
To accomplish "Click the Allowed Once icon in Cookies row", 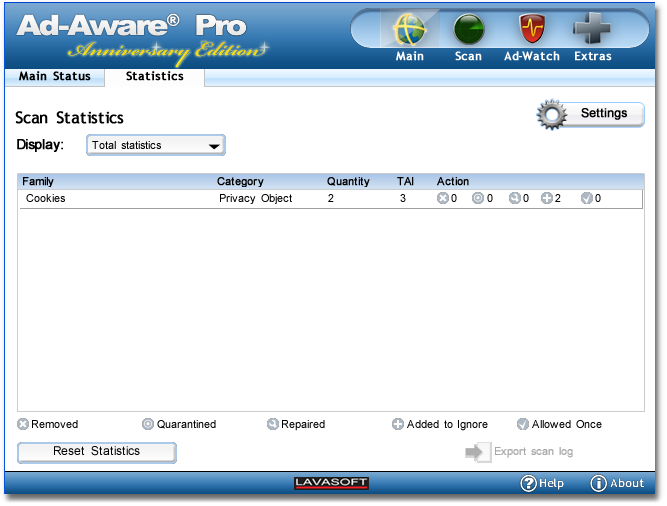I will click(x=587, y=198).
